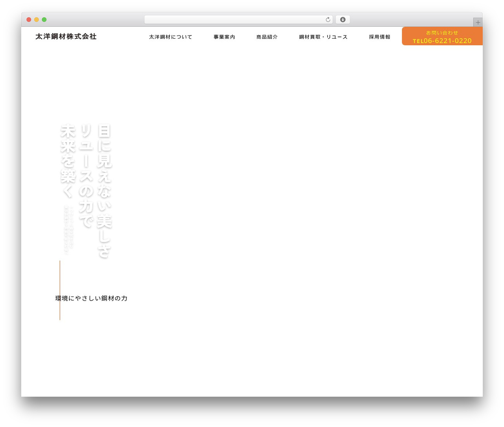
Task: Minimize the window with the yellow button
Action: [37, 20]
